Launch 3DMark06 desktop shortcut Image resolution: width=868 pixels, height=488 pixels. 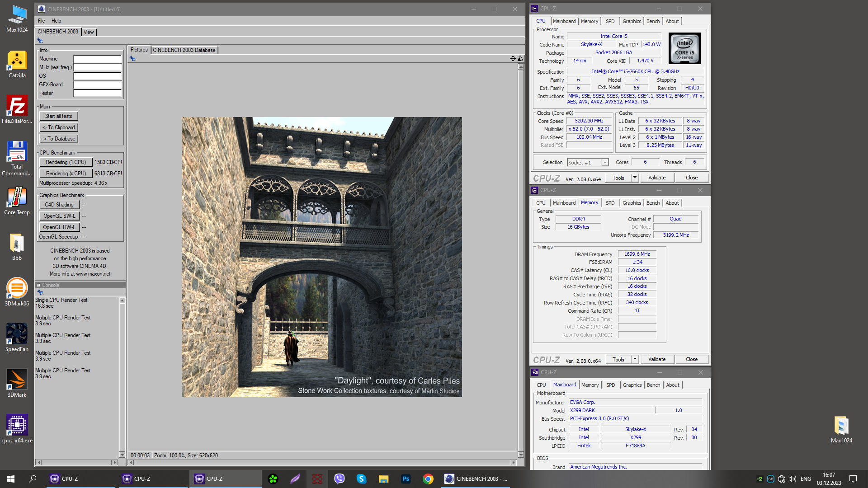(x=17, y=292)
